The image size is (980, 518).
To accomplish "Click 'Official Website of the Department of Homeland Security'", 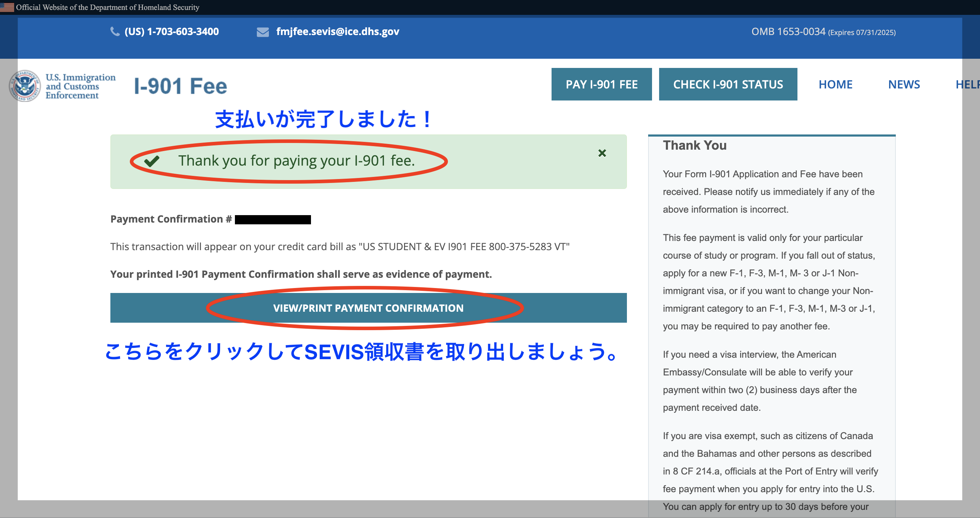I will coord(108,7).
